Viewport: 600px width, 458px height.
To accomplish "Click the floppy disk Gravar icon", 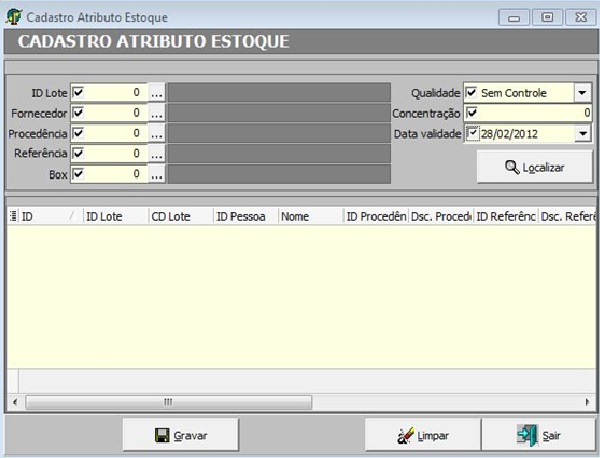I will click(162, 436).
